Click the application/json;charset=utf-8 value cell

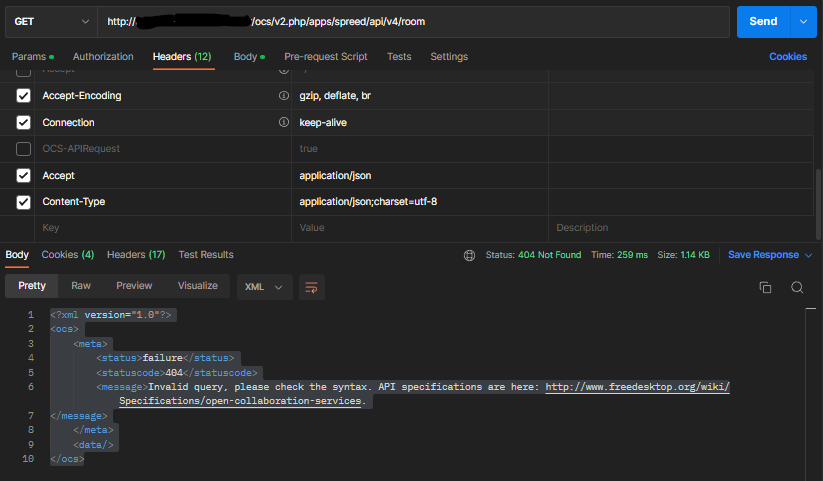click(x=420, y=202)
